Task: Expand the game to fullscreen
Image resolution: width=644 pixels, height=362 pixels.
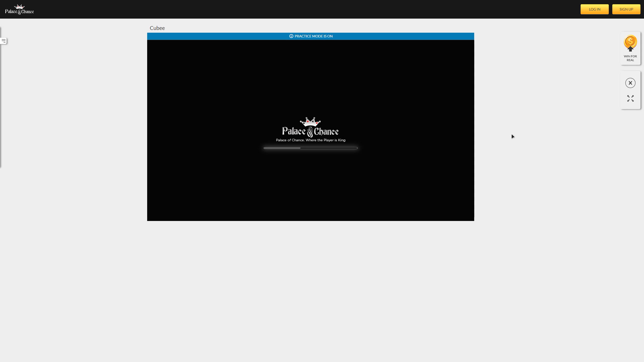Action: [x=630, y=98]
